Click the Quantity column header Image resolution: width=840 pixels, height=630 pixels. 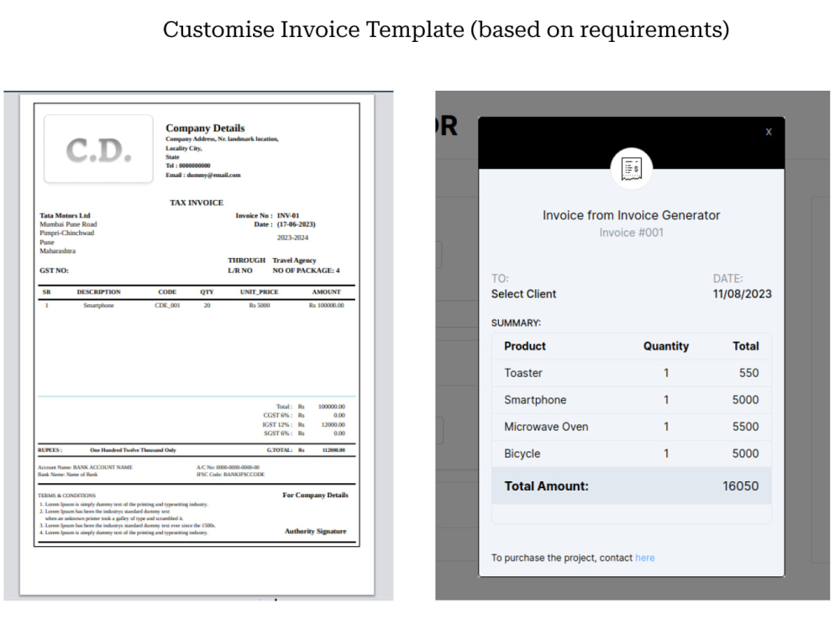pos(666,346)
